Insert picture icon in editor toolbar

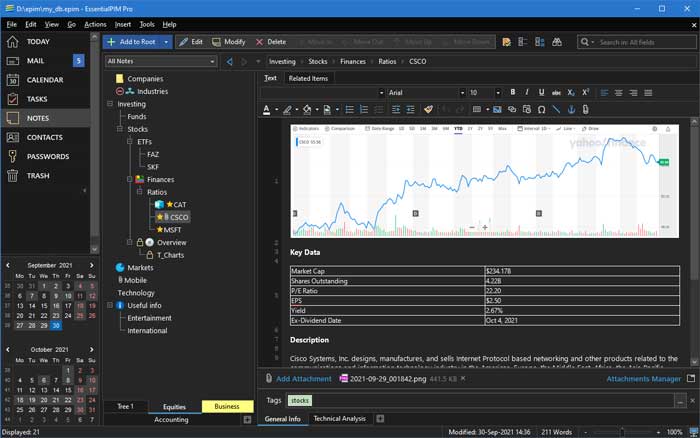pyautogui.click(x=497, y=109)
